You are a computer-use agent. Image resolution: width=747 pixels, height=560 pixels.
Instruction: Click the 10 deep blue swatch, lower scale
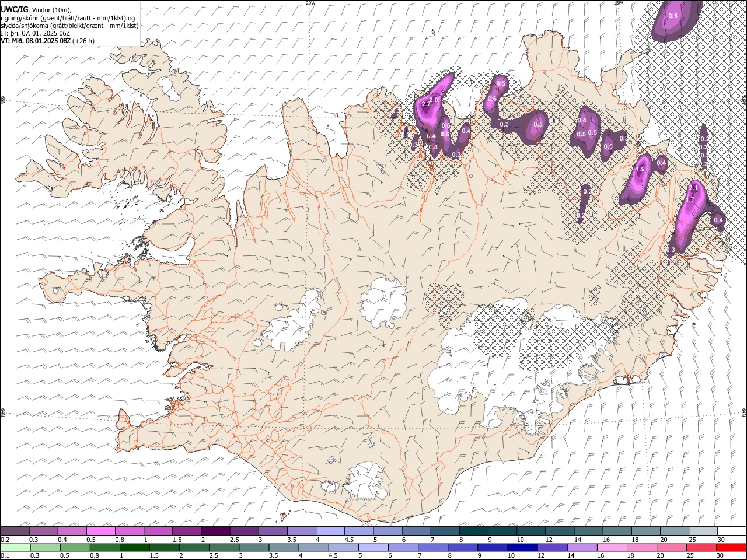coord(523,548)
